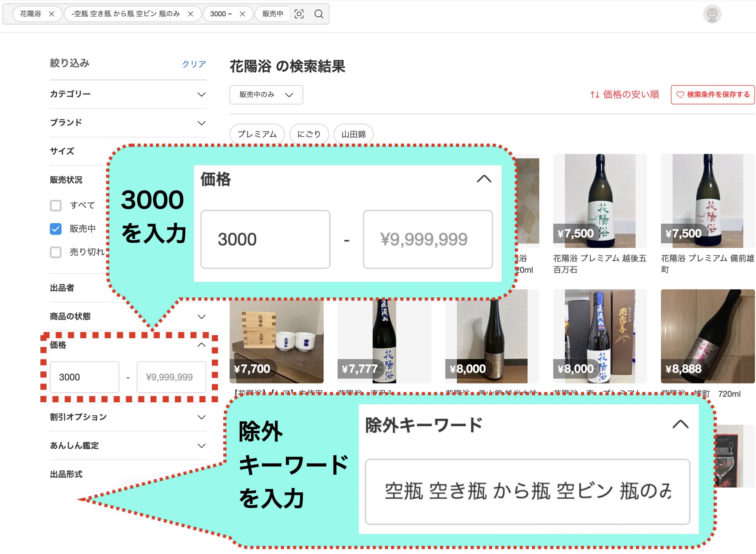Click the 販売中 chip in search bar
The width and height of the screenshot is (756, 554).
tap(273, 14)
